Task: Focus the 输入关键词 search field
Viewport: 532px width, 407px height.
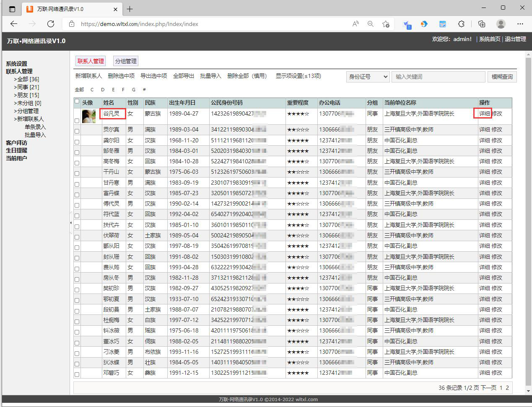Action: click(x=438, y=77)
